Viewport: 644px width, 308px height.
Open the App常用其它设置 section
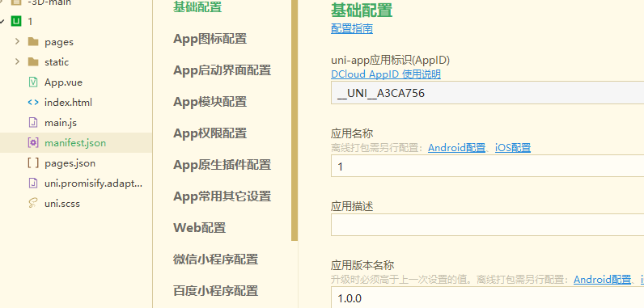[222, 196]
